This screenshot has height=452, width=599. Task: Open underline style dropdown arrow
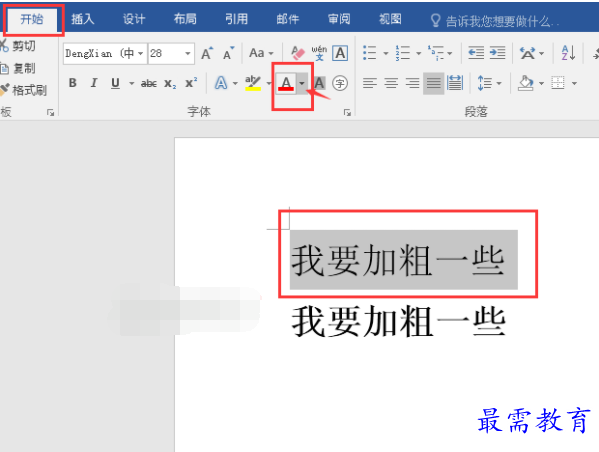click(131, 83)
